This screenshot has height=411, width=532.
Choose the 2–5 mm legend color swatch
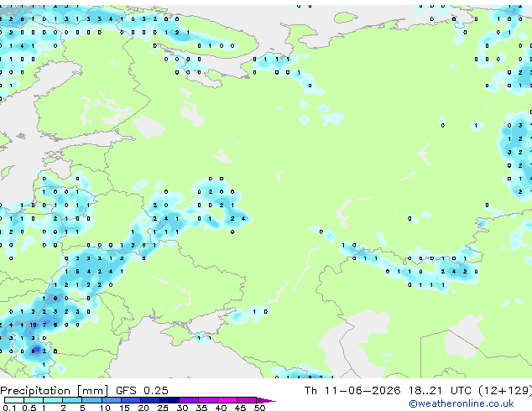(72, 400)
